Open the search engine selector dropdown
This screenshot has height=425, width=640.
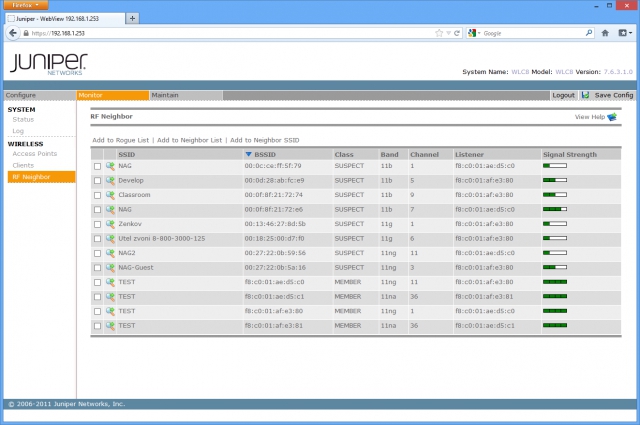coord(474,33)
